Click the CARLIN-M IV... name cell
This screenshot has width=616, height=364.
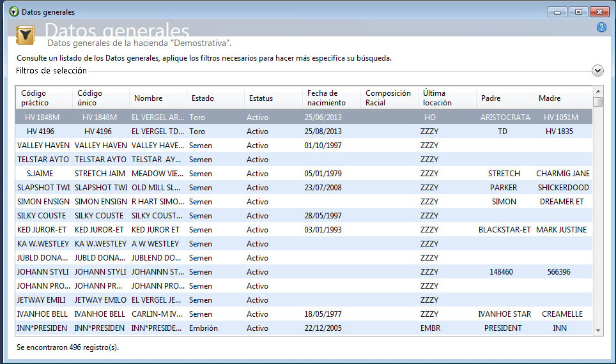pyautogui.click(x=157, y=314)
